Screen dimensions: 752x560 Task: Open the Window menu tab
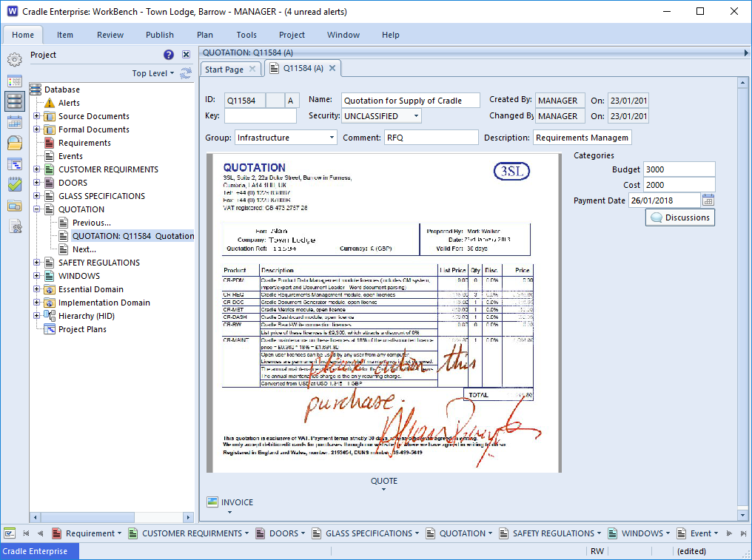point(343,35)
